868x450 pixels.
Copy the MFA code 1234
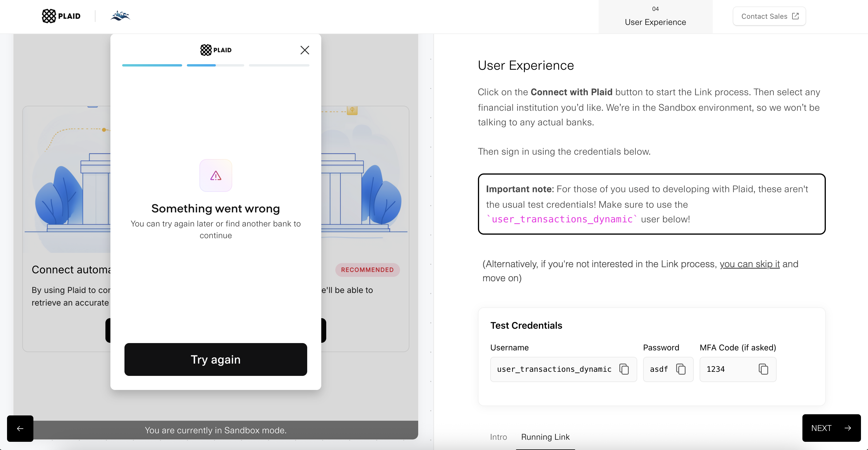pyautogui.click(x=763, y=369)
